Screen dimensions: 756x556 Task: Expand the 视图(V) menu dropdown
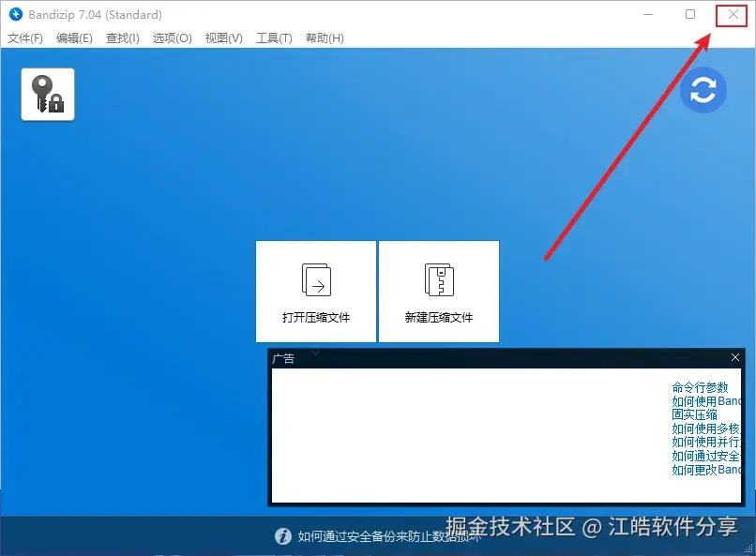click(x=223, y=38)
